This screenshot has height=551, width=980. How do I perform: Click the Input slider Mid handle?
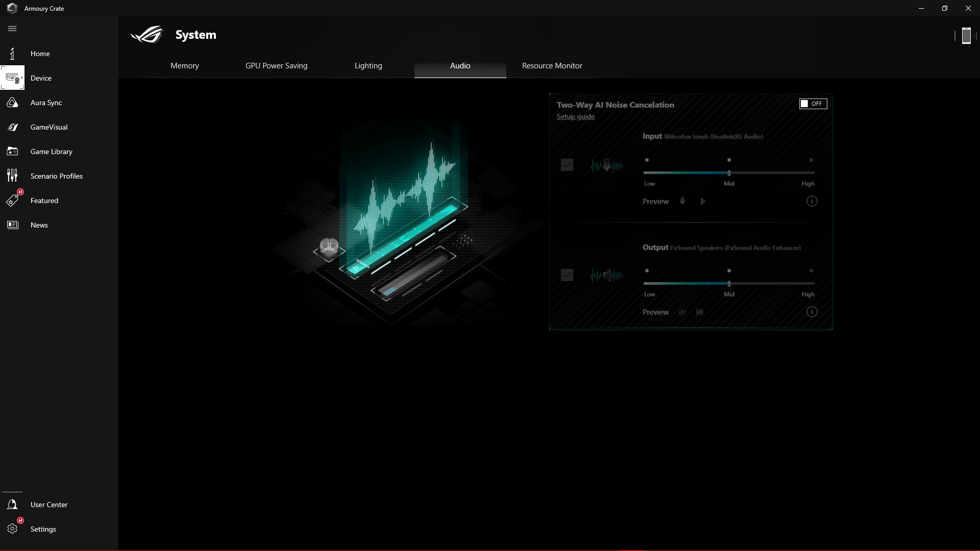click(x=729, y=173)
